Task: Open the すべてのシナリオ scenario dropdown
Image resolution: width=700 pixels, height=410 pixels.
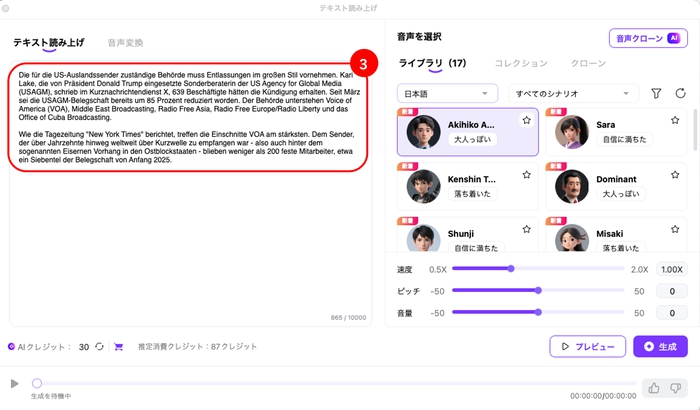Action: click(573, 93)
